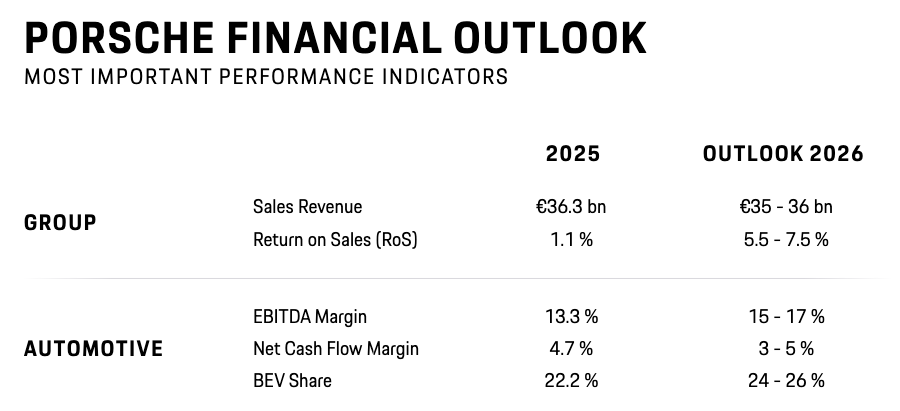This screenshot has width=900, height=411.
Task: Select the AUTOMOTIVE section label
Action: tap(93, 349)
